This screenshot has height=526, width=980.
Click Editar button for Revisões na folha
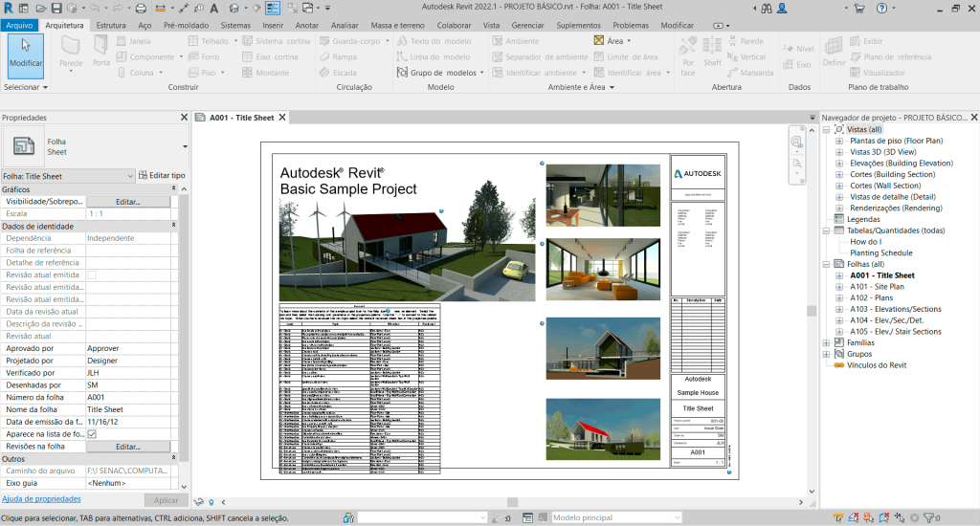(x=128, y=447)
